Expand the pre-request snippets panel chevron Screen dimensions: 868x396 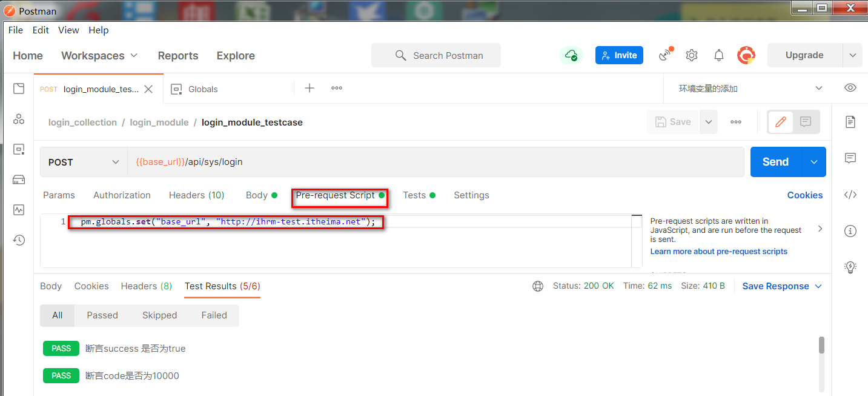[x=820, y=229]
